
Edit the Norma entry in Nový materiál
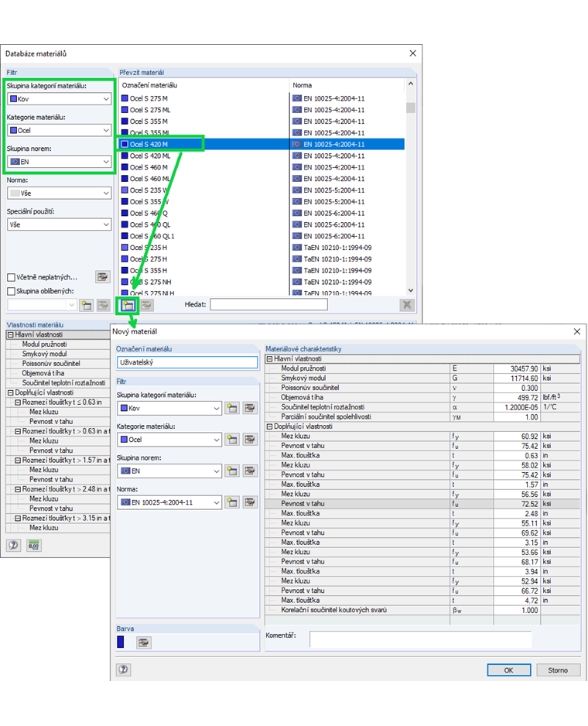point(250,502)
